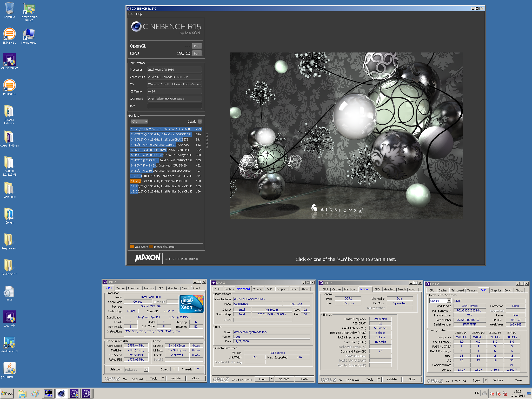Open SetFSB 2.2.129.95 folder icon
This screenshot has height=399, width=532.
coord(9,166)
